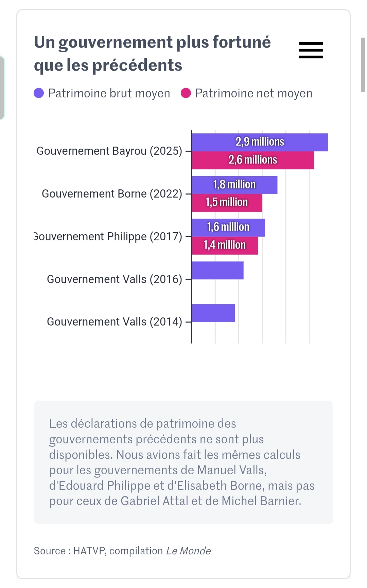Screen dimensions: 367x588
Task: Hide the Patrimoine brut moyen series label
Action: [x=109, y=93]
